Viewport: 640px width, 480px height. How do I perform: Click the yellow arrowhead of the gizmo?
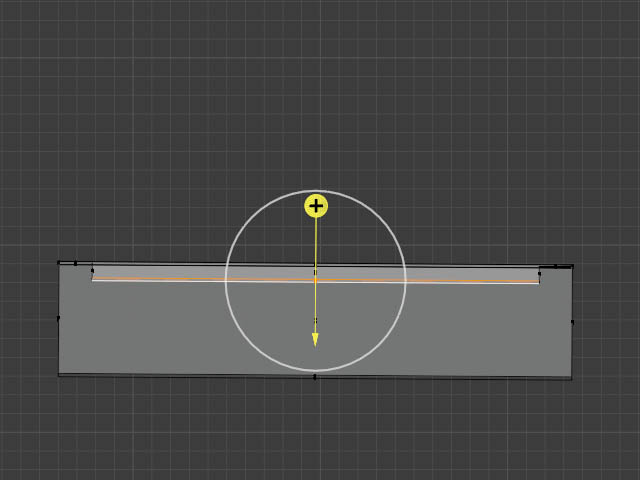click(x=315, y=340)
